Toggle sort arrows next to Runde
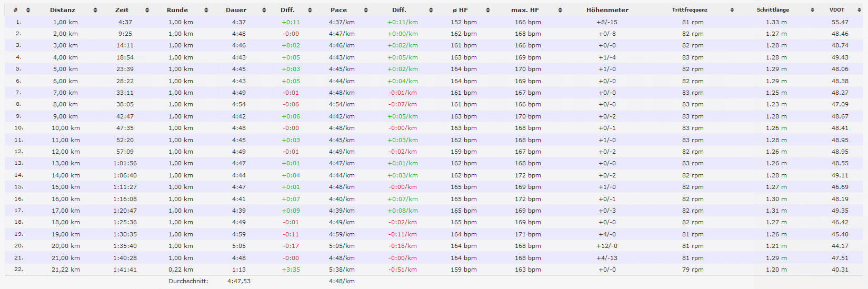The image size is (868, 289). click(x=206, y=10)
